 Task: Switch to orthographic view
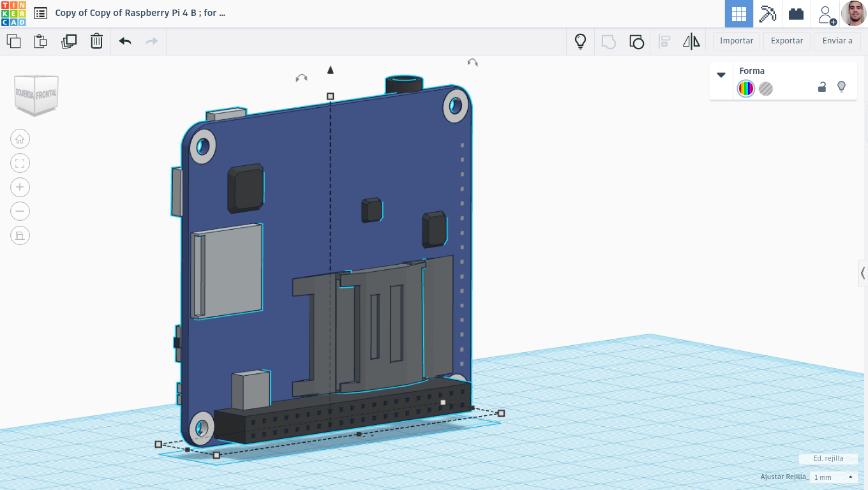coord(20,235)
